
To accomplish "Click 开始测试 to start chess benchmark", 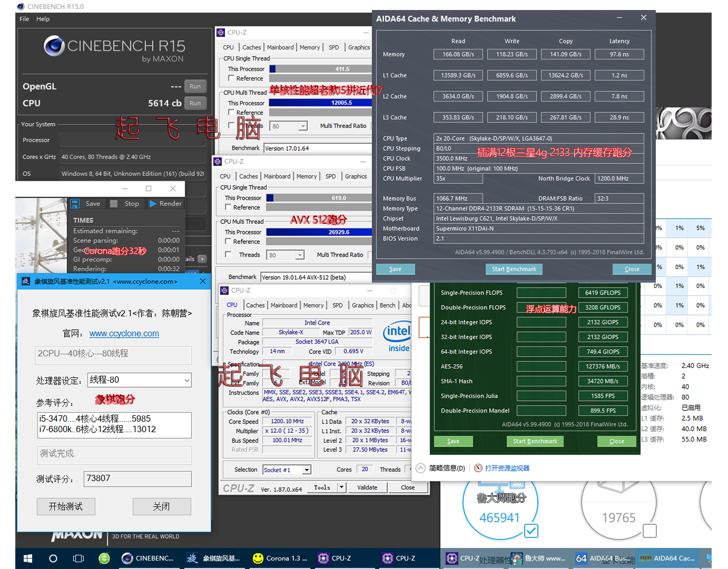I will pyautogui.click(x=66, y=506).
